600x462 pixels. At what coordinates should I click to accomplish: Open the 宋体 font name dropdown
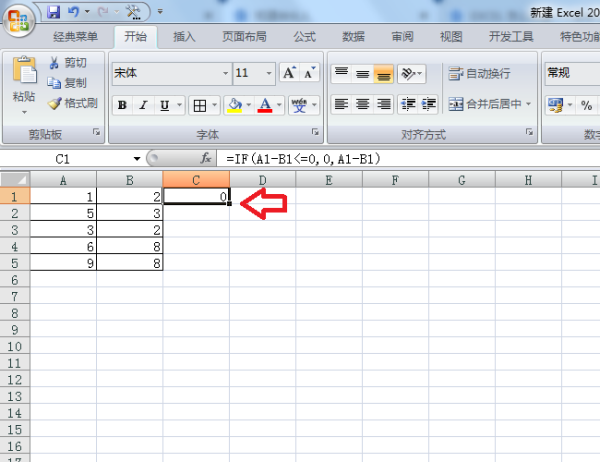[x=226, y=73]
